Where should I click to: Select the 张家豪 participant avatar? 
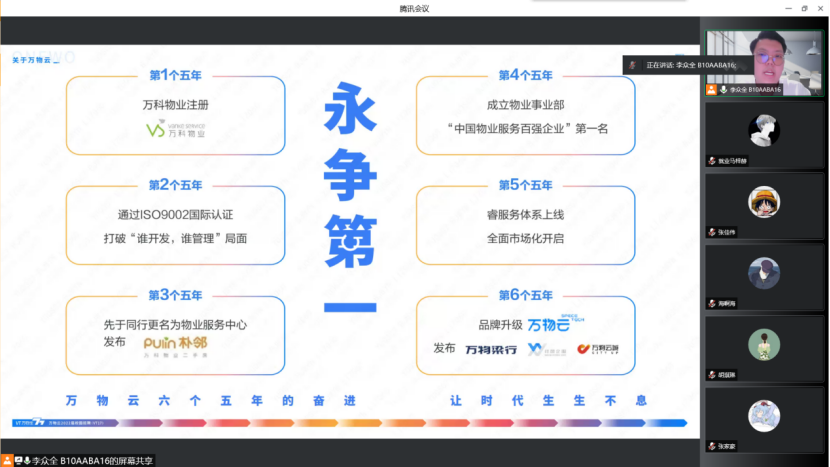pos(764,414)
